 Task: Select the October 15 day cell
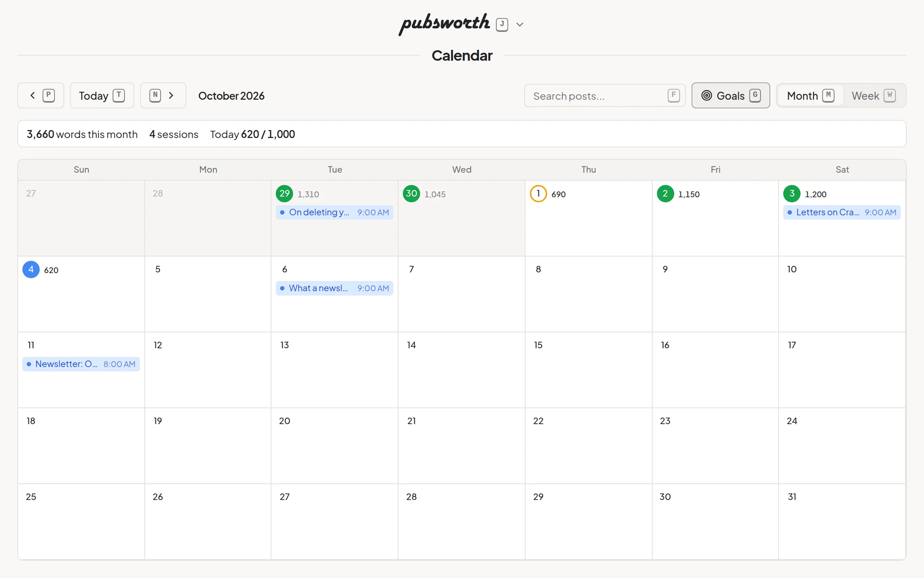click(x=588, y=370)
